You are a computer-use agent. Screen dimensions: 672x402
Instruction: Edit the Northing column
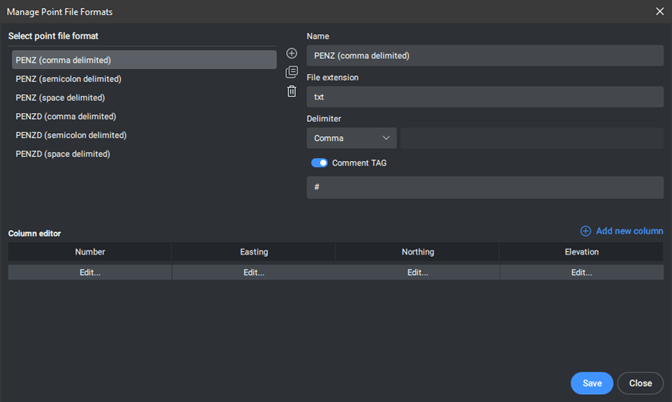coord(418,273)
